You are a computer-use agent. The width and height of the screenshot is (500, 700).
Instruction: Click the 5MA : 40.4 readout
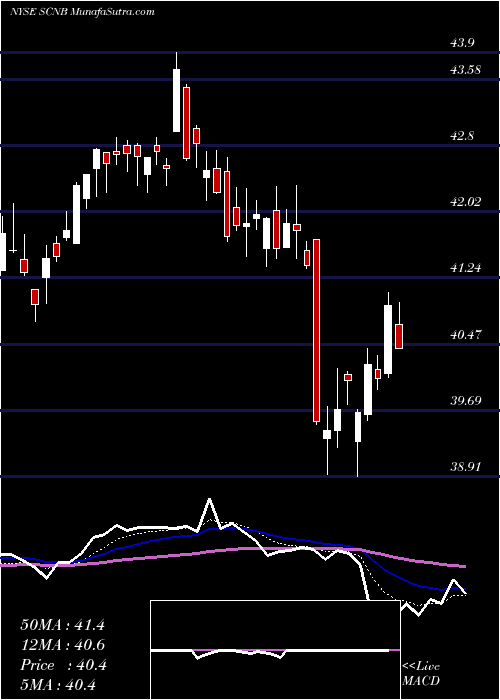[x=58, y=685]
